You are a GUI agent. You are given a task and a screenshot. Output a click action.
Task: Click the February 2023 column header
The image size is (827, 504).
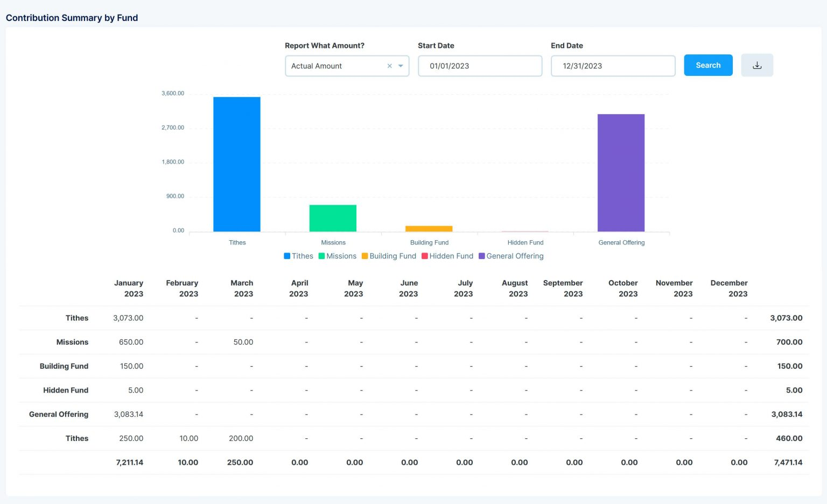[x=182, y=289]
